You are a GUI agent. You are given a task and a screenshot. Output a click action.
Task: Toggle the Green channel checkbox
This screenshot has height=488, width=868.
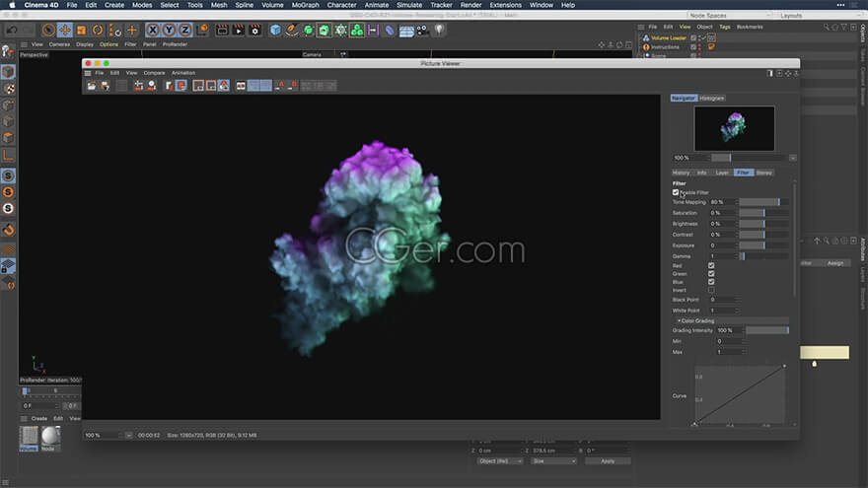coord(711,274)
